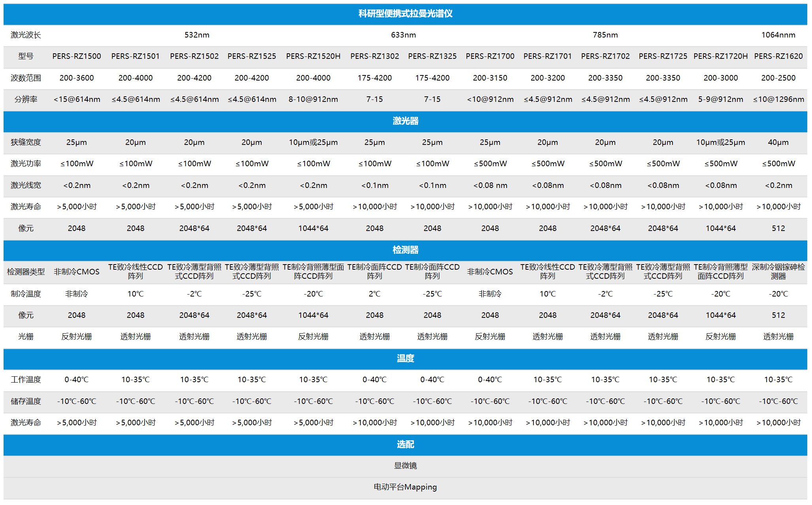Screen dimensions: 812x505
Task: Click the 波数范围 row label
Action: (x=26, y=78)
